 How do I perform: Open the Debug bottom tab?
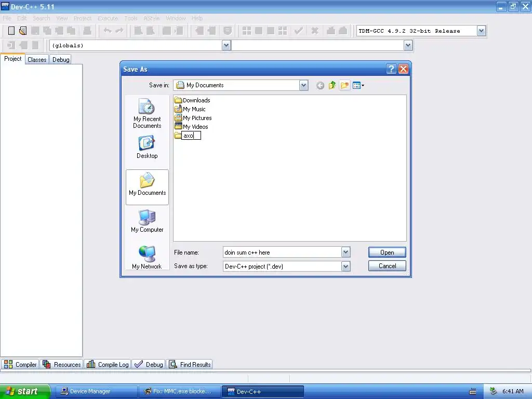point(149,364)
